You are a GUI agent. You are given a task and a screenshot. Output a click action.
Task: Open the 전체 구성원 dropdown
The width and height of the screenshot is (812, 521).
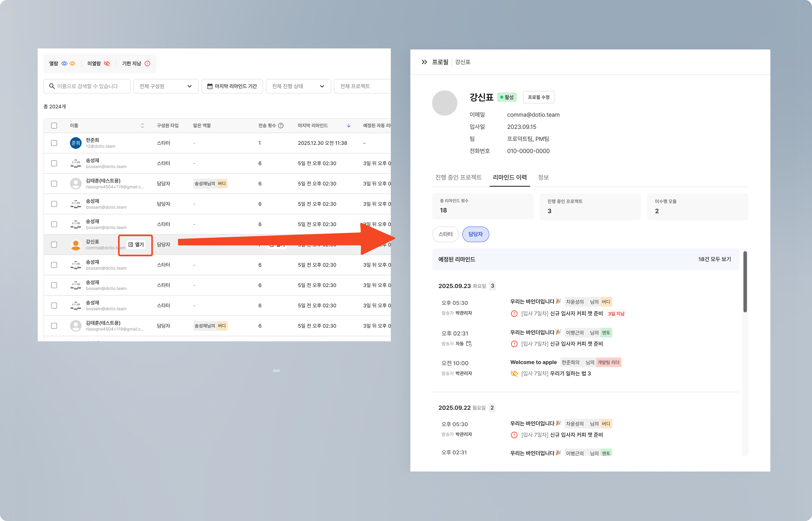(x=166, y=86)
